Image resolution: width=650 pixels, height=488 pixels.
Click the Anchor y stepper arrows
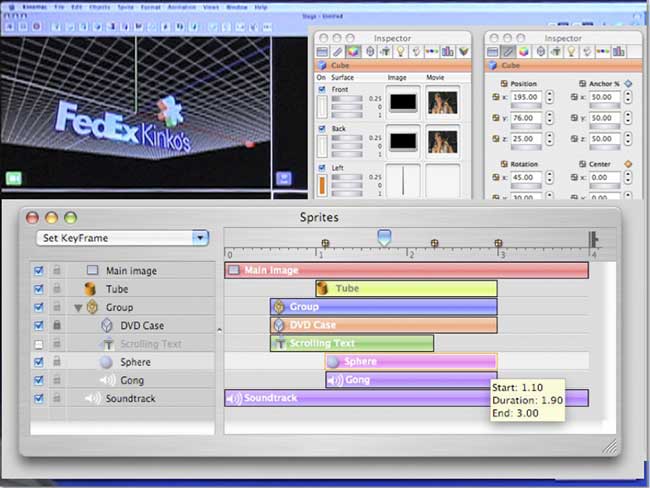628,118
